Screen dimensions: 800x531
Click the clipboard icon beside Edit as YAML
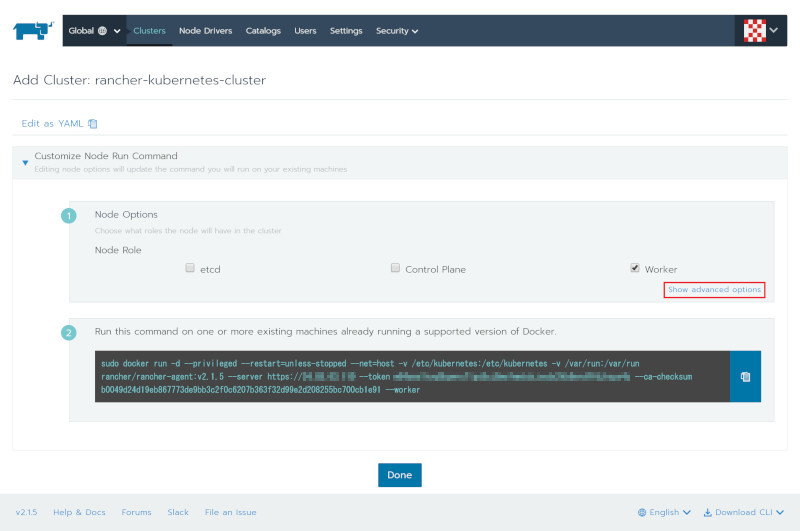93,123
